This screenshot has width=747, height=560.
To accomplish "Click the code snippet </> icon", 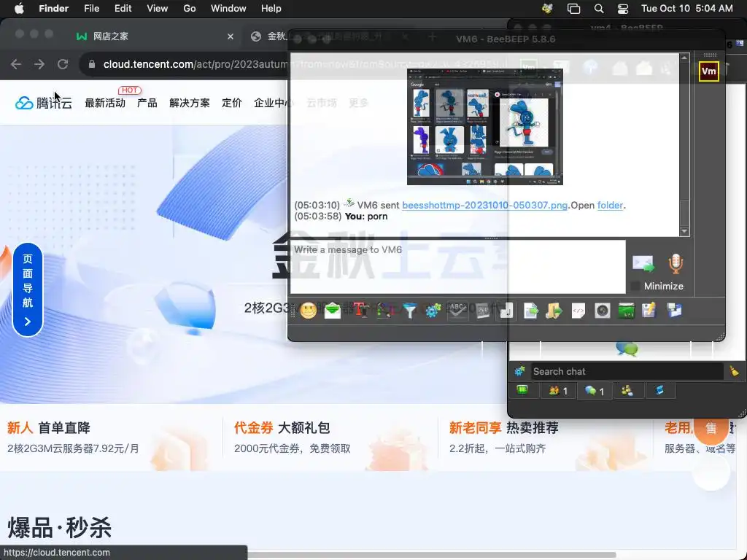I will [578, 311].
